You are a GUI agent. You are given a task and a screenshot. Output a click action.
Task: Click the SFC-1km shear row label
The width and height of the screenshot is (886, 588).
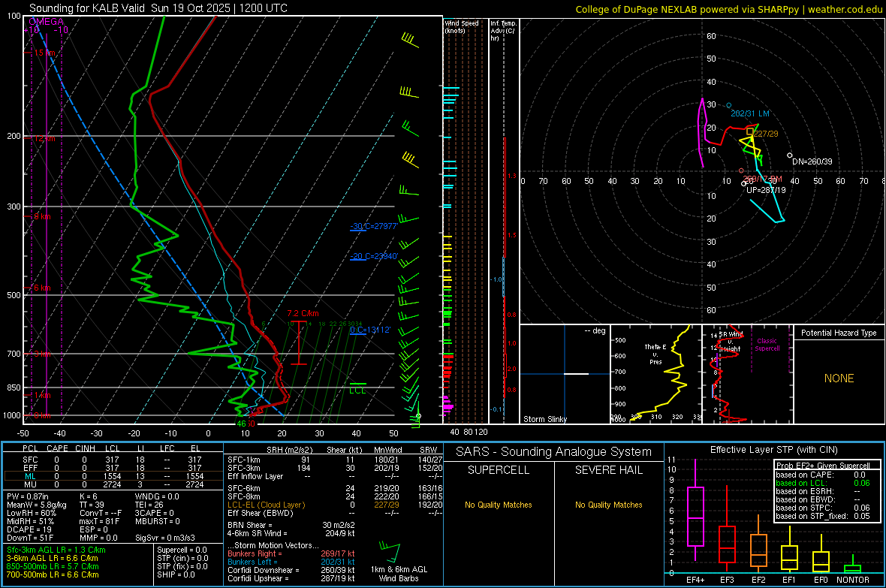point(244,460)
